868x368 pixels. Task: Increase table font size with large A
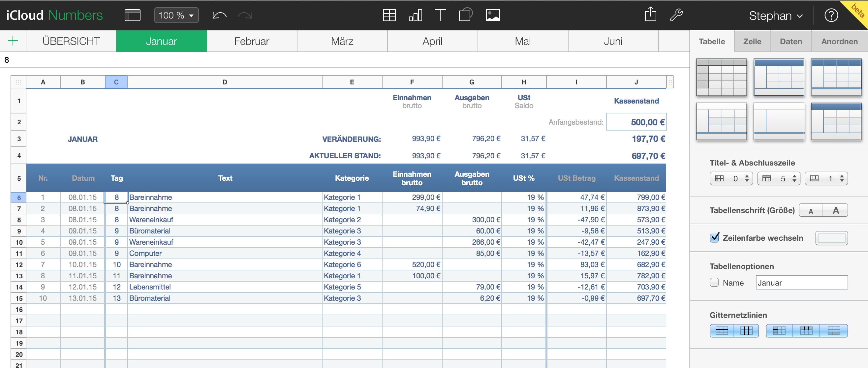[836, 211]
